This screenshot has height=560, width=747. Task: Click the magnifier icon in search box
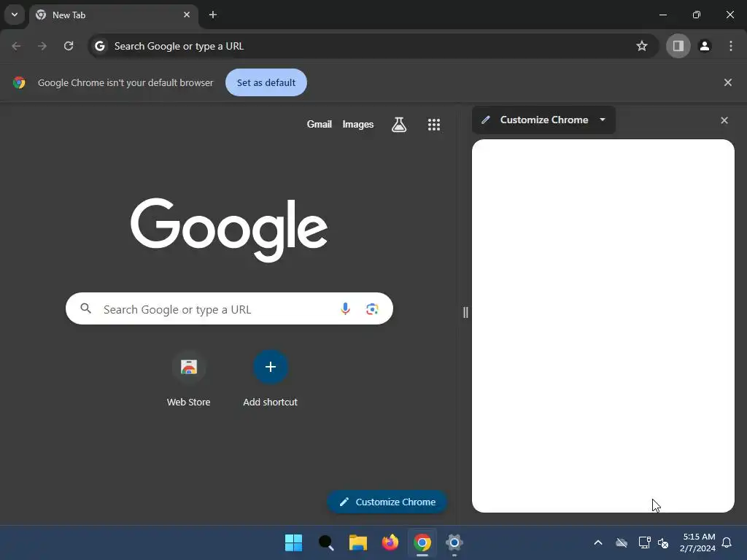click(86, 308)
